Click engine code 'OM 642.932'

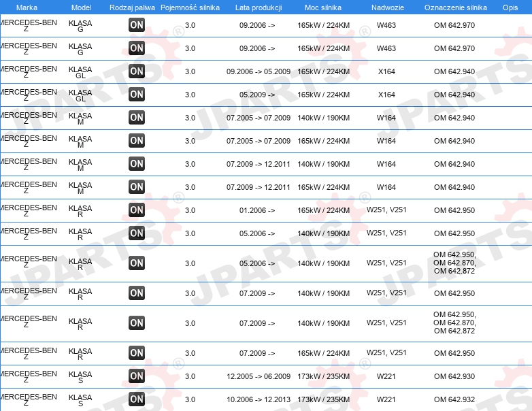(x=454, y=399)
